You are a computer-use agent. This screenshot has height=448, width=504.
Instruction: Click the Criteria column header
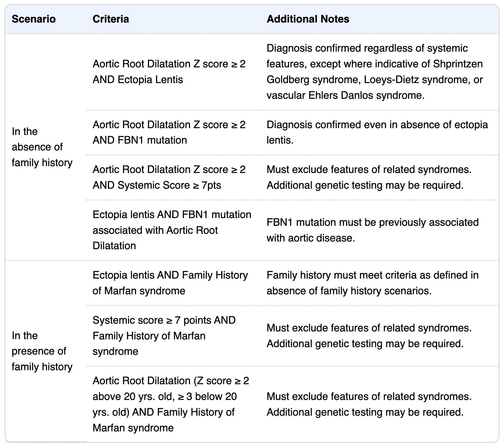111,19
